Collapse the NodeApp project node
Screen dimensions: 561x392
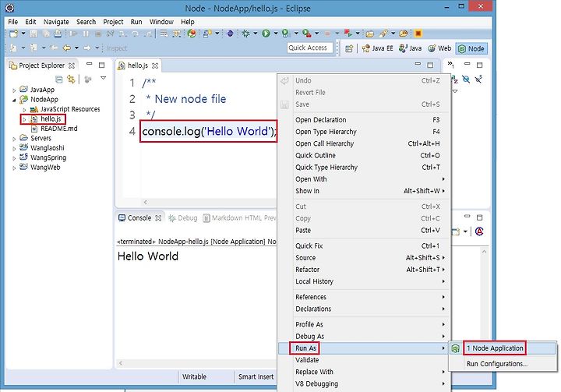(14, 100)
